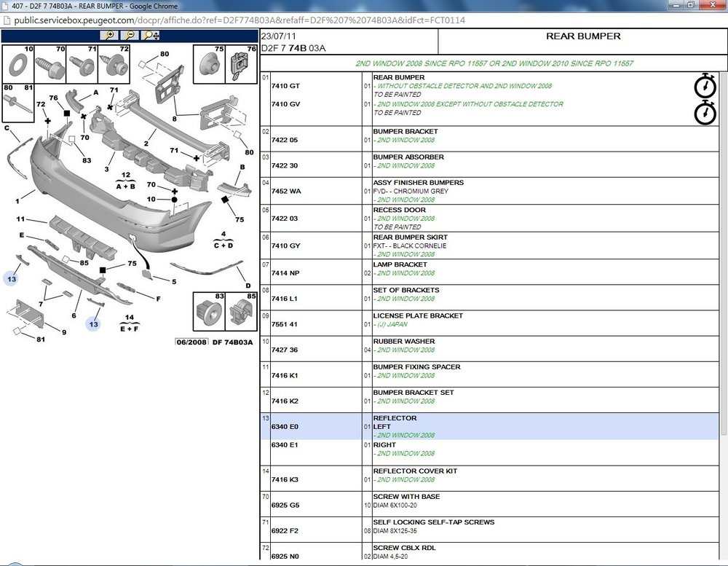
Task: Select part number 6925 G5
Action: click(x=285, y=505)
